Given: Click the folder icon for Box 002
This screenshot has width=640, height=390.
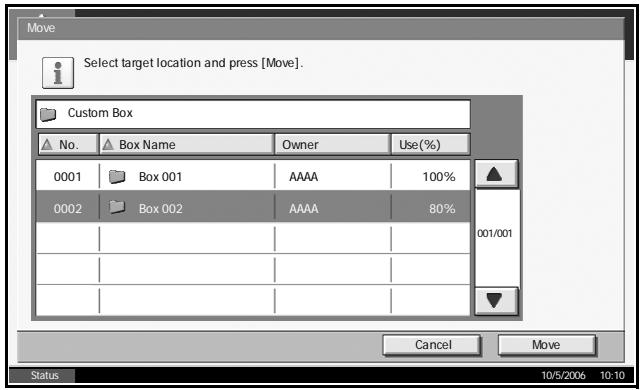Looking at the screenshot, I should 117,208.
